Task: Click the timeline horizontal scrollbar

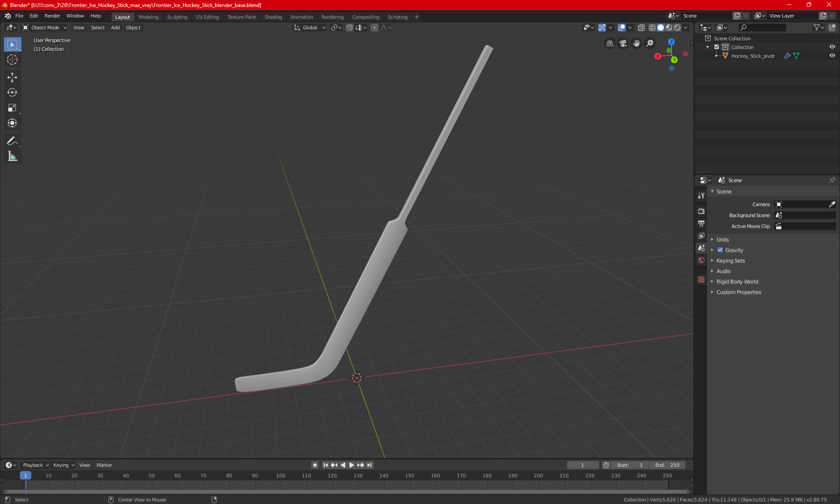Action: coord(346,492)
